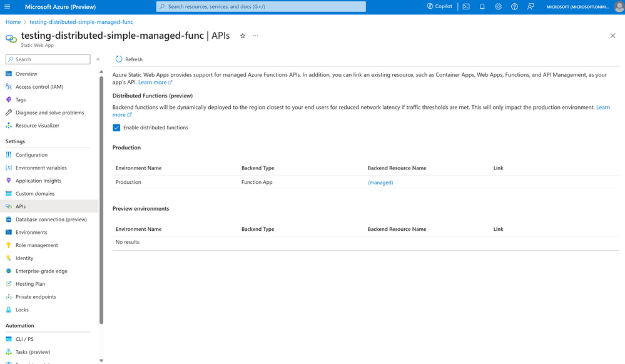Click the Tags icon in the sidebar
Screen dimensions: 625x364
point(8,99)
